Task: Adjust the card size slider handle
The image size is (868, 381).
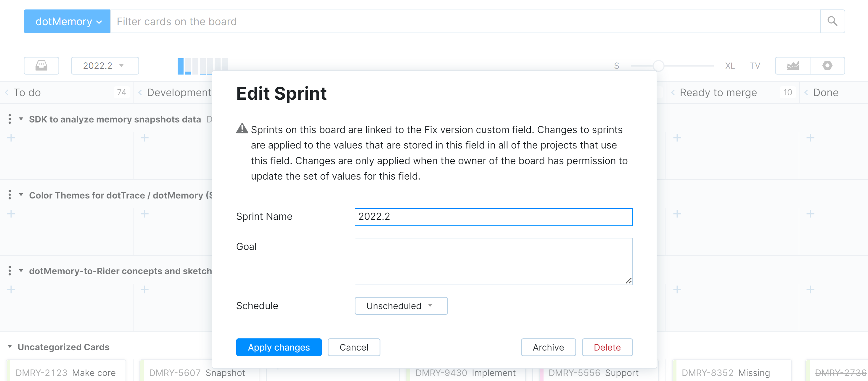Action: (x=658, y=66)
